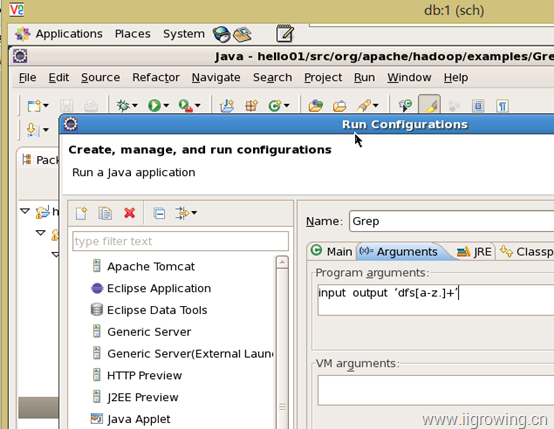Select Apache Tomcat configuration type
This screenshot has height=429, width=554.
151,266
